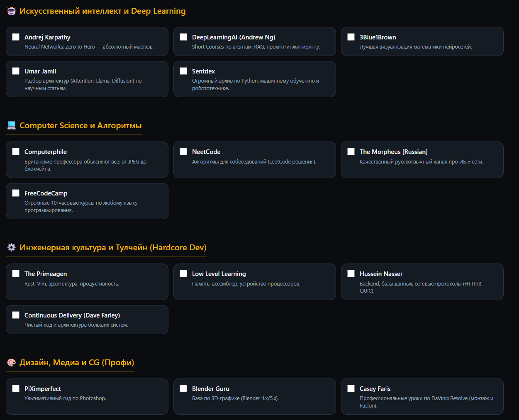519x420 pixels.
Task: Click the Hussein Nasser card title
Action: point(381,274)
